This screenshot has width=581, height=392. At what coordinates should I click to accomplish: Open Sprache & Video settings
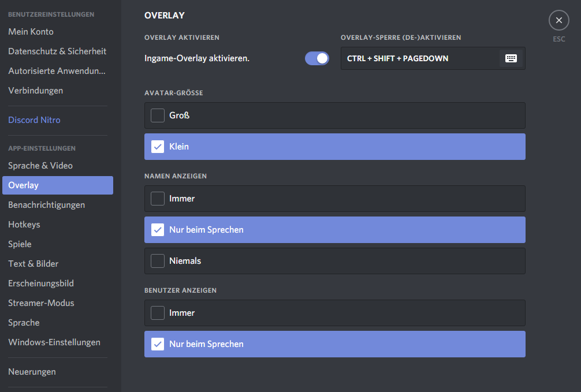coord(57,166)
